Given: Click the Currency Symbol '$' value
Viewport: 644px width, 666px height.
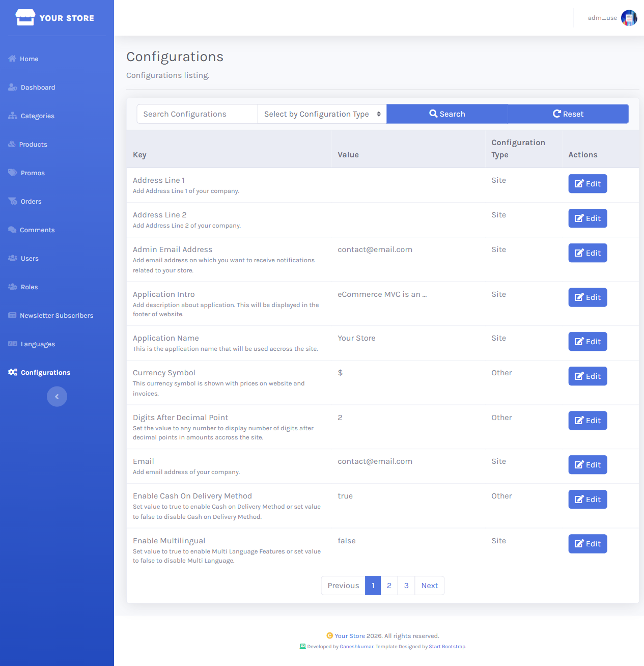Looking at the screenshot, I should pyautogui.click(x=340, y=373).
